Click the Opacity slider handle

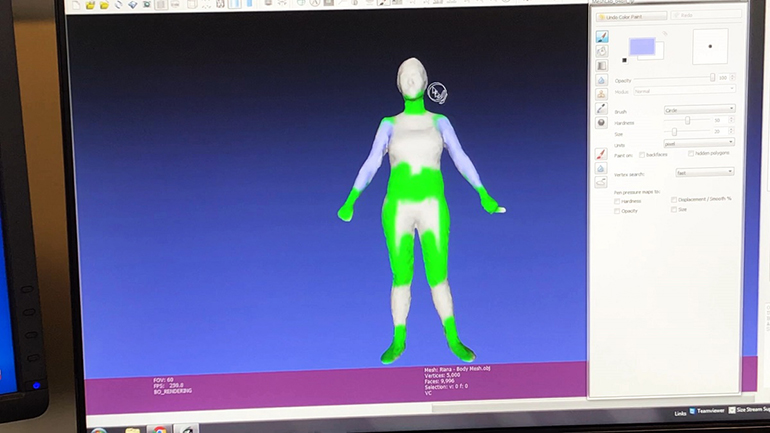712,78
